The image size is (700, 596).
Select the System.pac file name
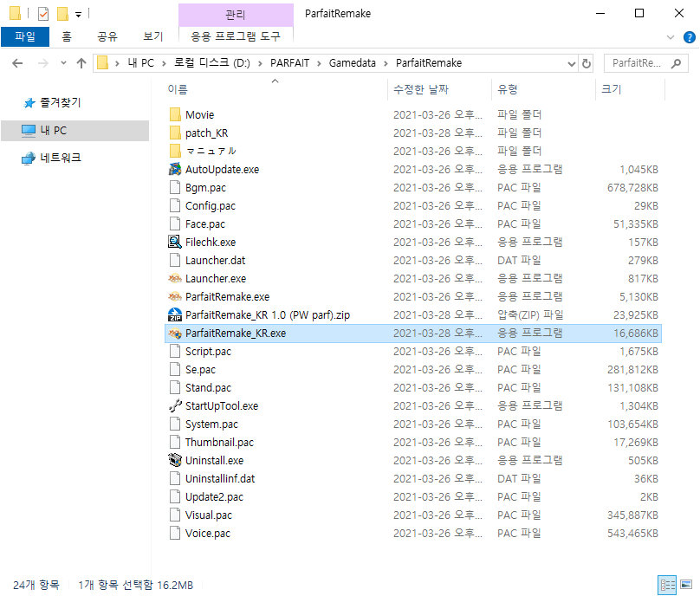pos(211,424)
